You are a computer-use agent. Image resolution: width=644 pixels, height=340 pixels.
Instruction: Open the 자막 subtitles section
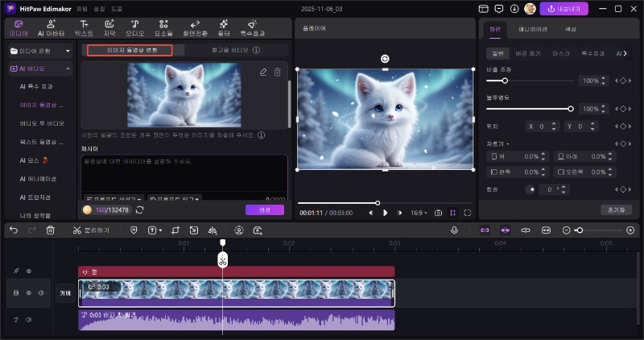109,28
